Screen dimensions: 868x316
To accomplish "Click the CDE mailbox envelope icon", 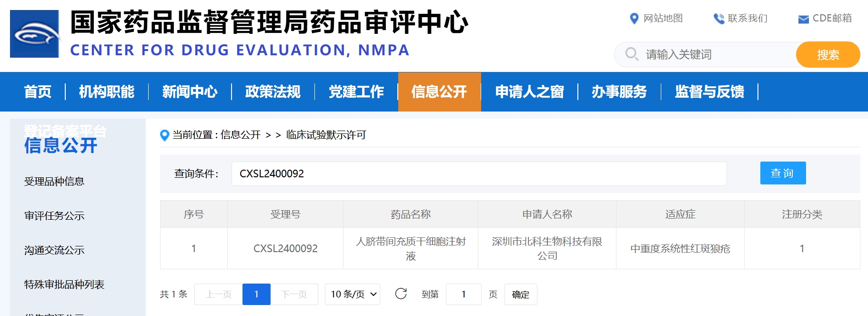I will 803,19.
